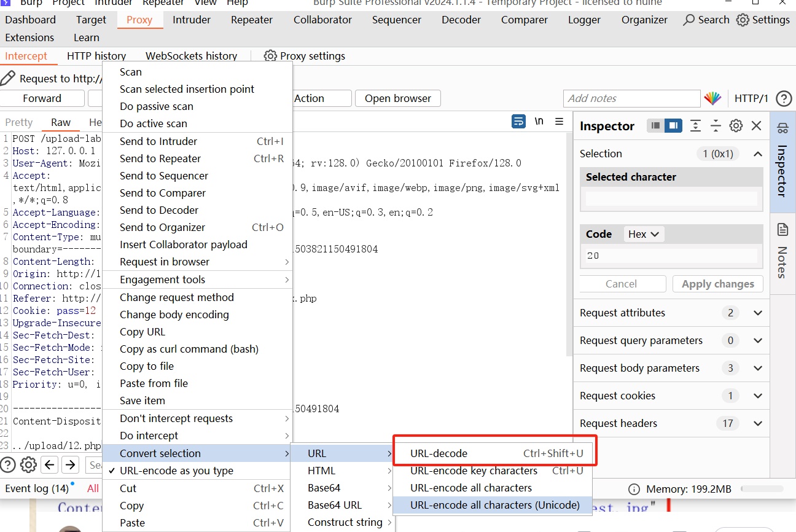Open Proxy settings gear link
The width and height of the screenshot is (796, 532).
pos(305,56)
